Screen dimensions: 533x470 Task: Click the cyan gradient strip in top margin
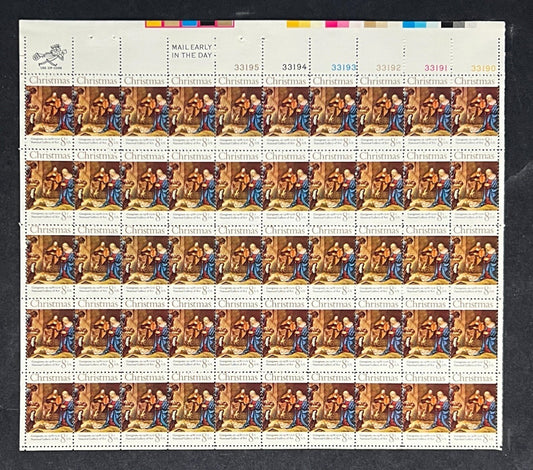pos(420,24)
